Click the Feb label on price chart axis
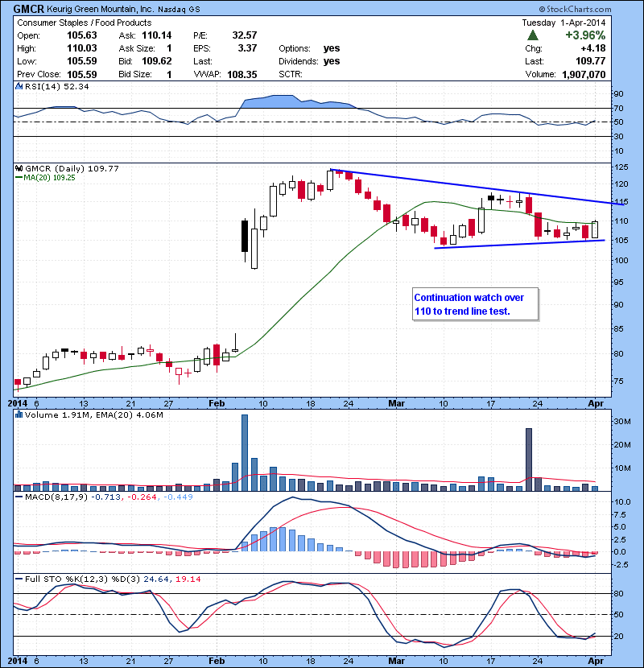Screen dimensions: 644x668 click(x=217, y=403)
